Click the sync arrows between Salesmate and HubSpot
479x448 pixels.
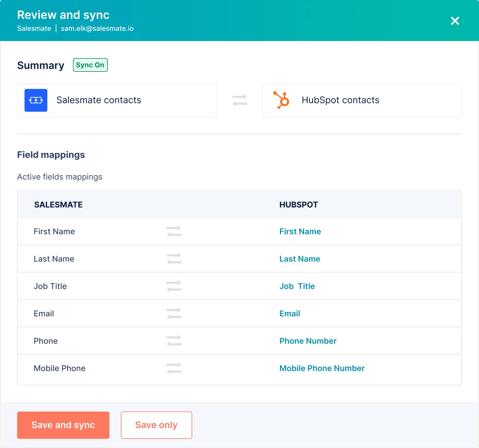[239, 100]
